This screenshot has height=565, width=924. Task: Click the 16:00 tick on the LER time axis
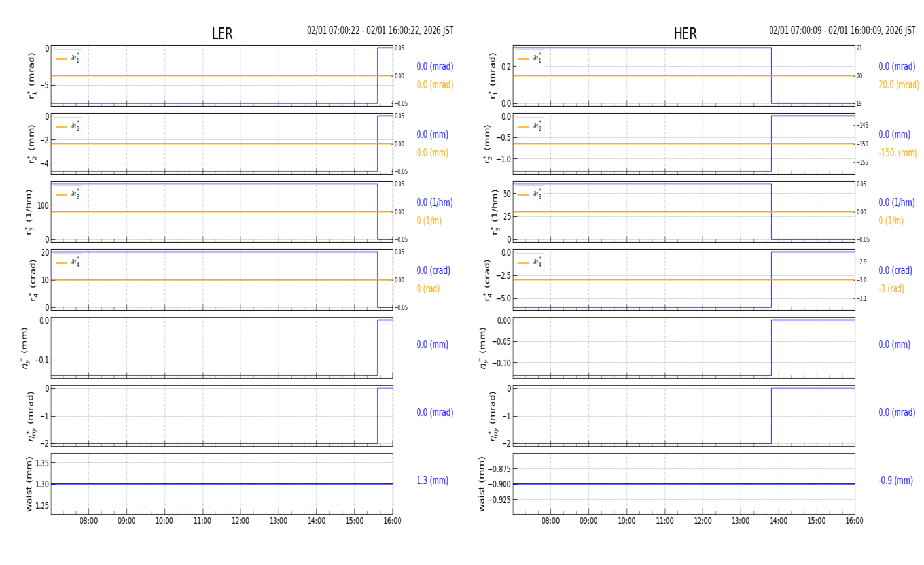(x=393, y=521)
